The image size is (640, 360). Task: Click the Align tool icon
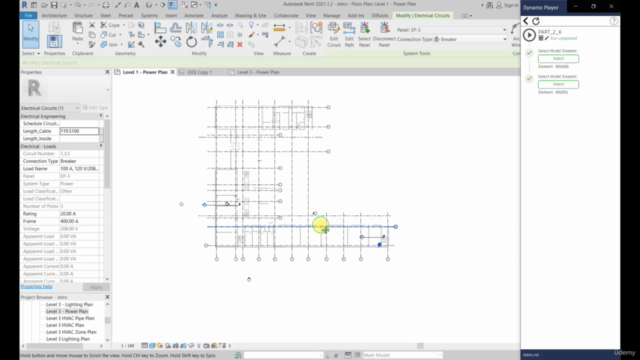click(x=160, y=28)
